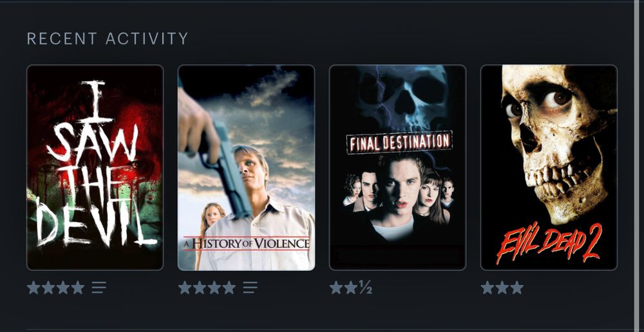Open the review icon under A History of Violence
Screen dimensions: 644x332
tap(250, 287)
